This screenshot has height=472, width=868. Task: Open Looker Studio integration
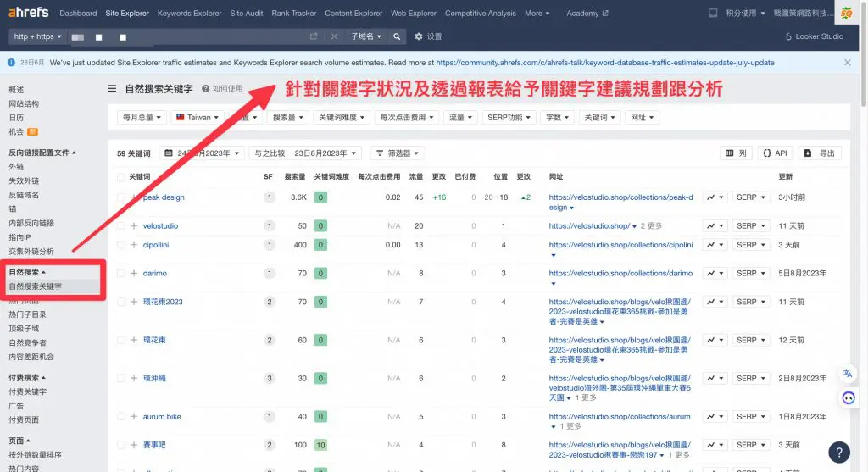click(815, 36)
